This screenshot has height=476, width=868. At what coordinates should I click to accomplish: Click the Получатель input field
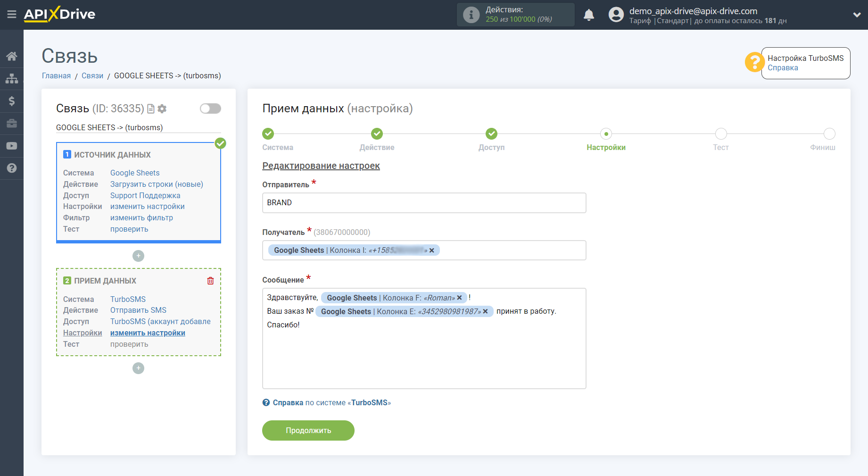pyautogui.click(x=424, y=251)
